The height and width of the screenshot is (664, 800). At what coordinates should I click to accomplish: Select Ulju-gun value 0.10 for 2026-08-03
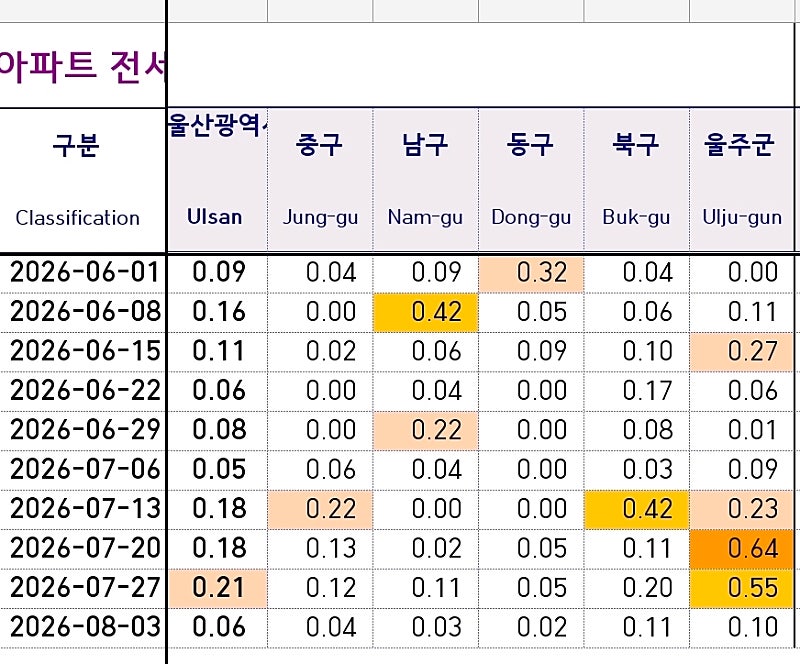pos(742,628)
